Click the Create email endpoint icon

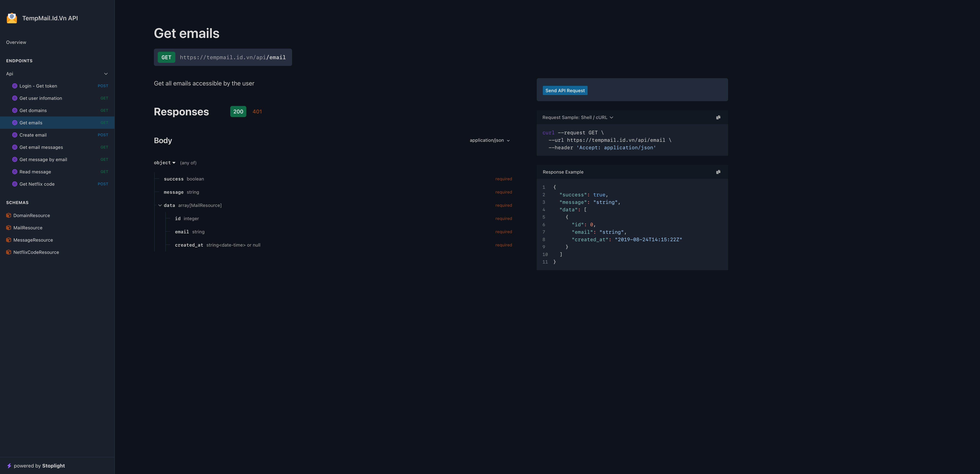pyautogui.click(x=15, y=135)
